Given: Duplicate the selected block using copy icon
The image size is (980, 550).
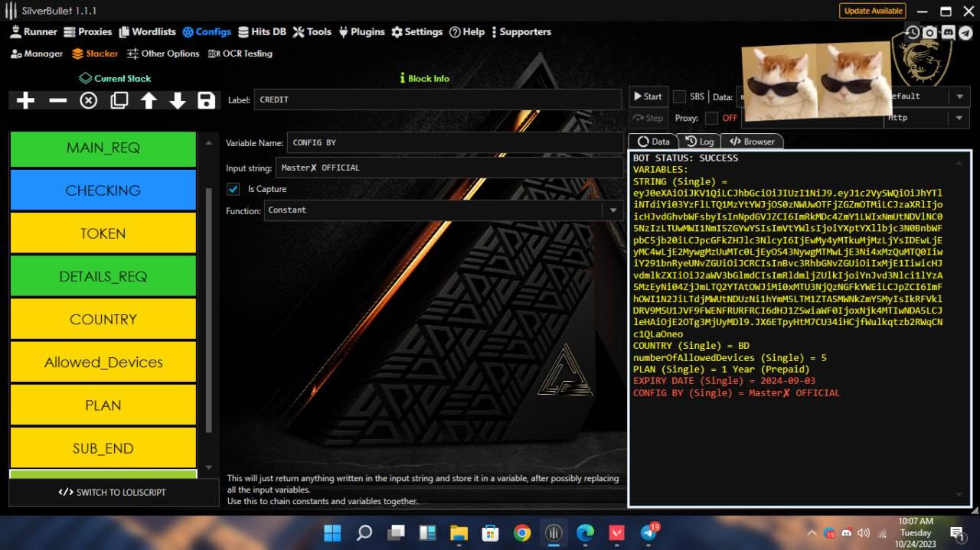Looking at the screenshot, I should pos(119,100).
